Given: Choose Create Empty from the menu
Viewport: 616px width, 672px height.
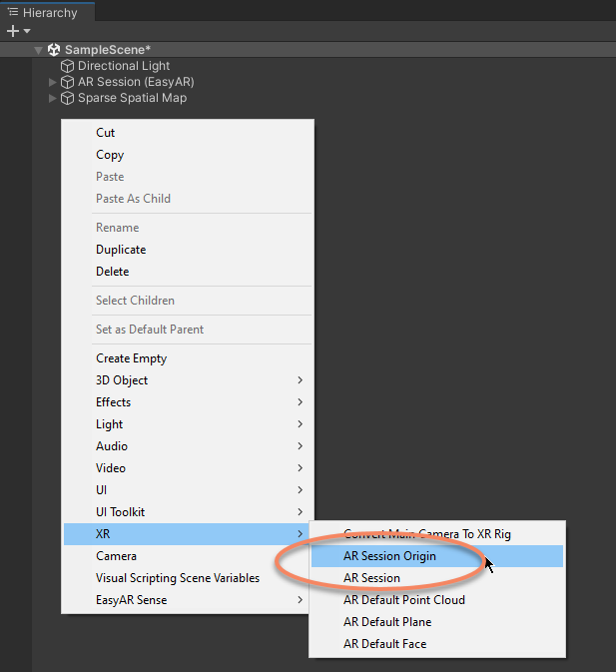Looking at the screenshot, I should click(x=188, y=358).
